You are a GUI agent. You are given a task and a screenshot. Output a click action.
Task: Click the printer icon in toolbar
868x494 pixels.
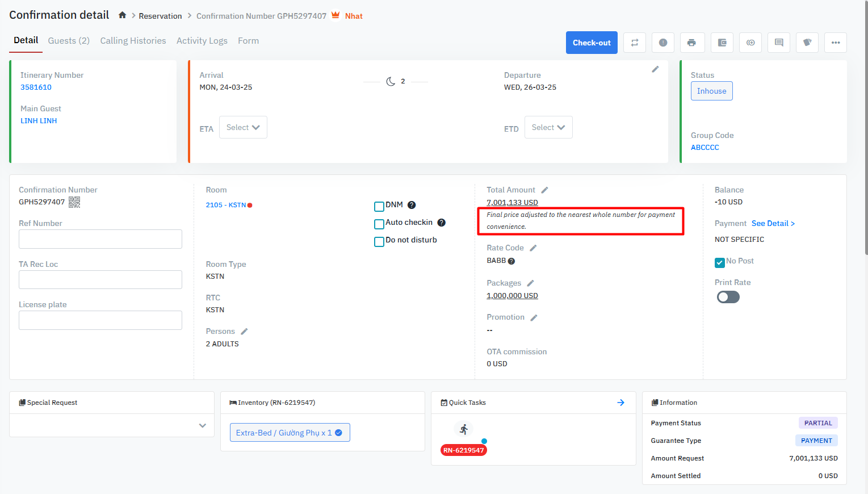tap(691, 43)
